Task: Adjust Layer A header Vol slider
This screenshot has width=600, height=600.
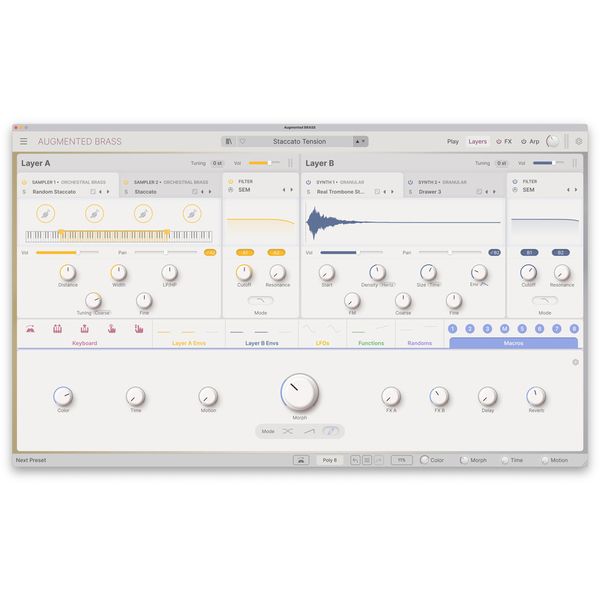Action: (264, 163)
